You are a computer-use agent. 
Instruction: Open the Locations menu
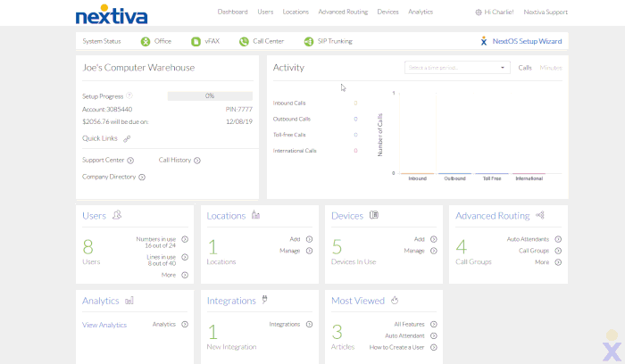pyautogui.click(x=296, y=12)
